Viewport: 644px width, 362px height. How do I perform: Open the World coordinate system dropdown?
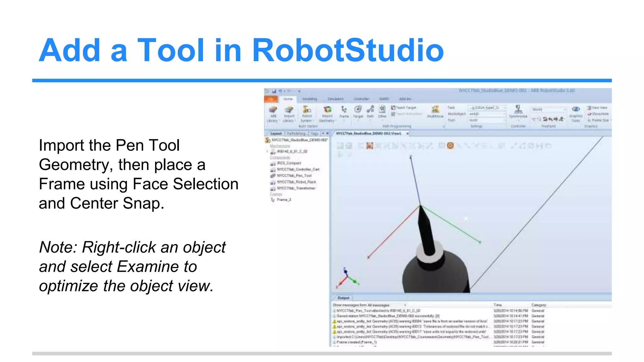[x=549, y=109]
